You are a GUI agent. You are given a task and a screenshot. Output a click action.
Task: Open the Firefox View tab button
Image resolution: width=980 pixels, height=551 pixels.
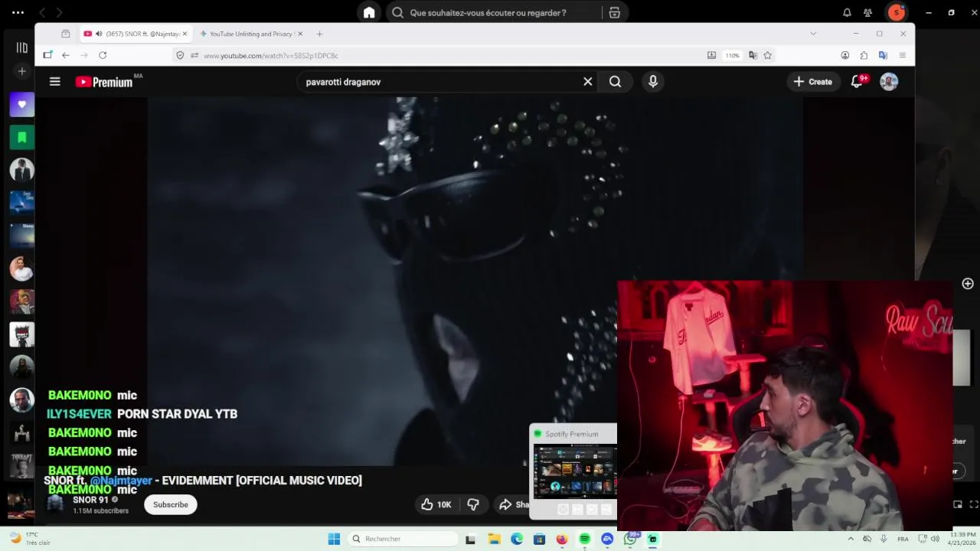point(66,34)
